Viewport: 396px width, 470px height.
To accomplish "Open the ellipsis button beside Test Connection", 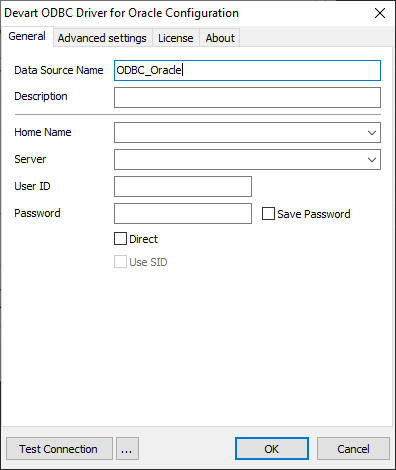I will 127,449.
